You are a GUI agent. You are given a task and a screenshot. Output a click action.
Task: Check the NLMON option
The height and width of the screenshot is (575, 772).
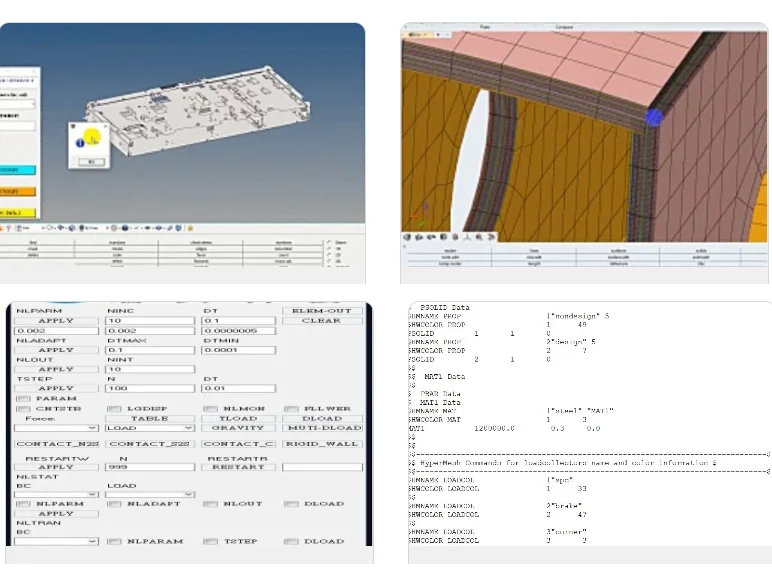pyautogui.click(x=210, y=408)
